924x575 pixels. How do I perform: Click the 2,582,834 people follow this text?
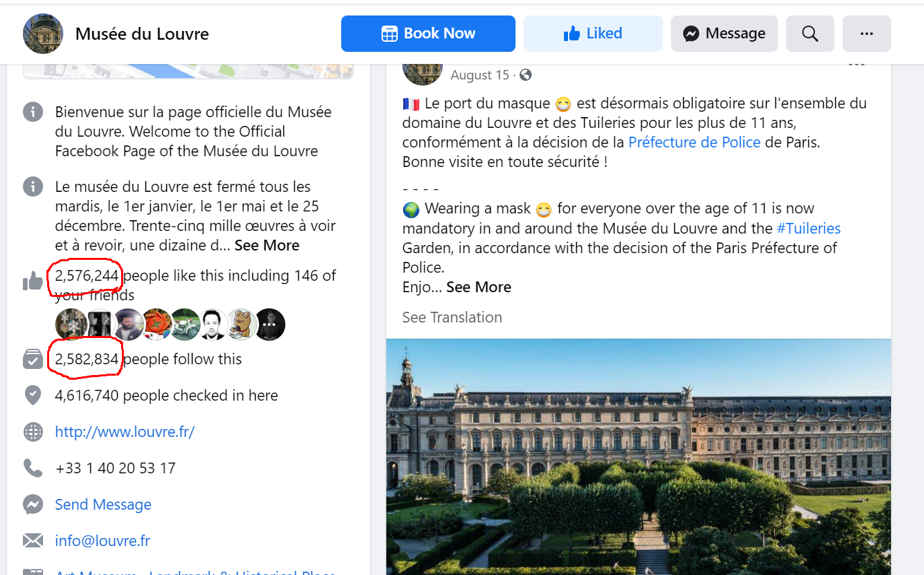click(x=148, y=360)
